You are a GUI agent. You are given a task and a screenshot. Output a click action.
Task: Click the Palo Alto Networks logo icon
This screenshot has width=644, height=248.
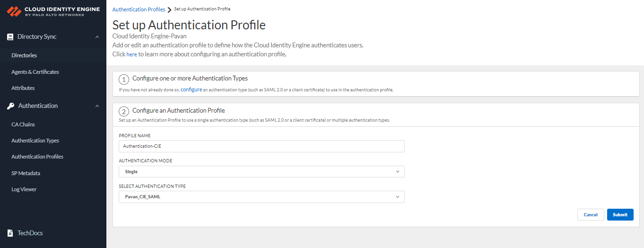point(14,11)
